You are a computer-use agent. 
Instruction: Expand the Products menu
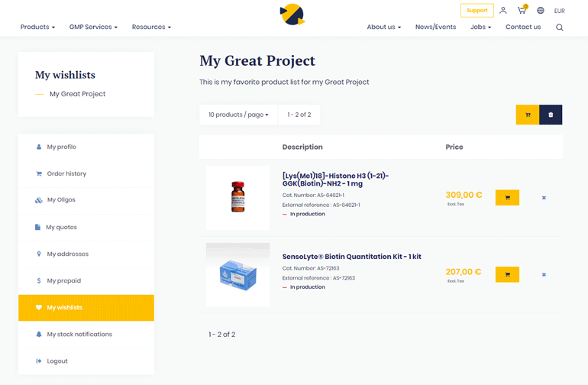pyautogui.click(x=37, y=27)
